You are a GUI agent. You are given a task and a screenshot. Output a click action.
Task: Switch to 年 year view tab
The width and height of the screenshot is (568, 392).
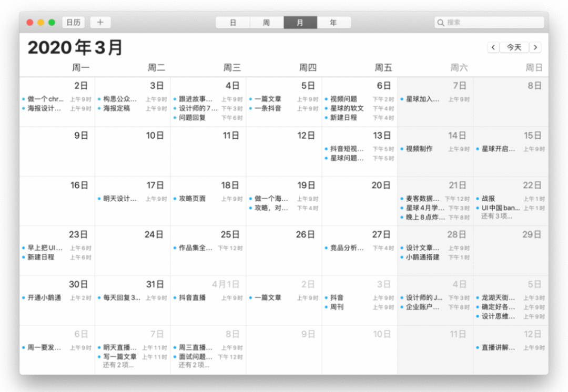pos(333,23)
